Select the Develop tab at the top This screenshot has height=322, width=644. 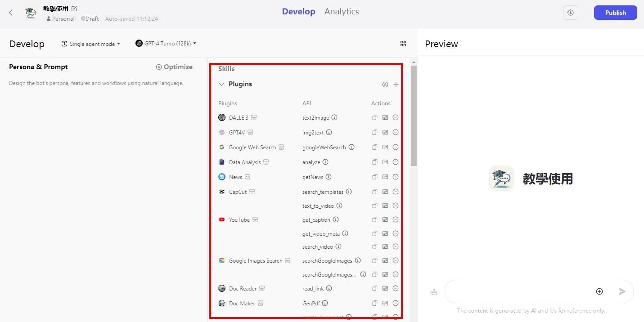pos(298,12)
